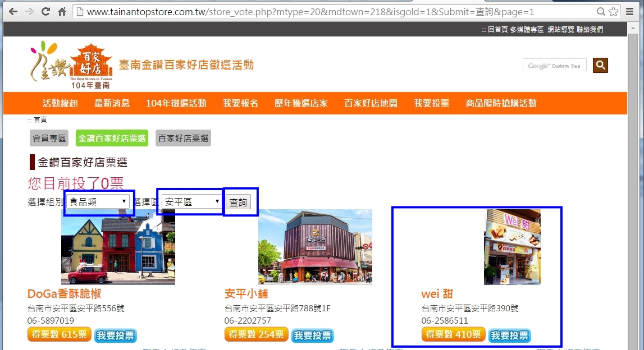Reload the page with the refresh icon
Screen dimensions: 644x350
tap(45, 11)
